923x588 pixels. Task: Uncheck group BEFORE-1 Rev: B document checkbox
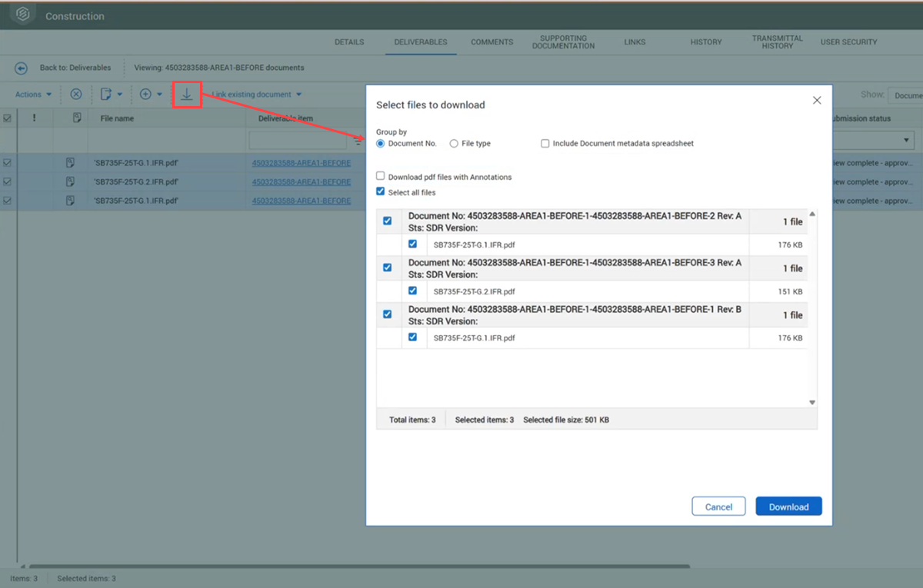[x=387, y=314]
